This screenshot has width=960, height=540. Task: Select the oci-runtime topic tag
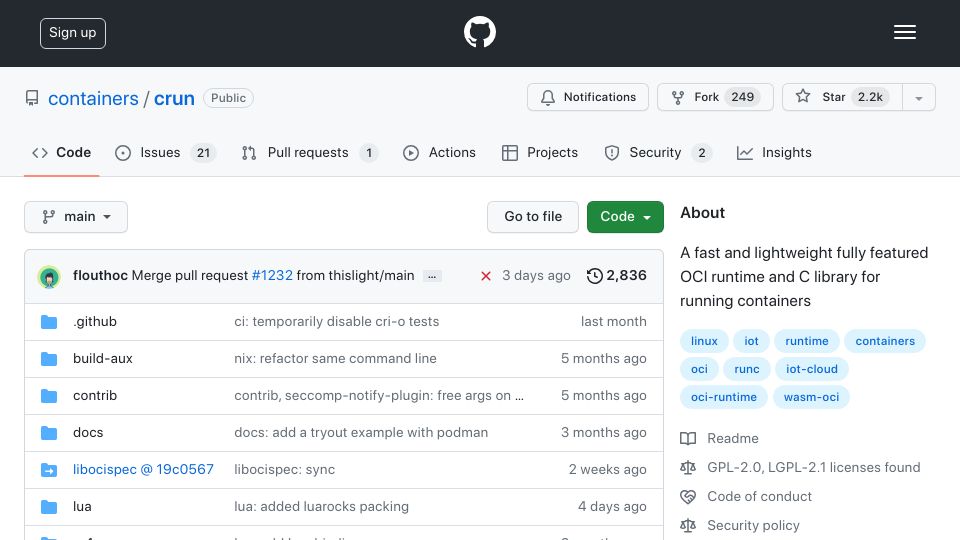pos(724,397)
